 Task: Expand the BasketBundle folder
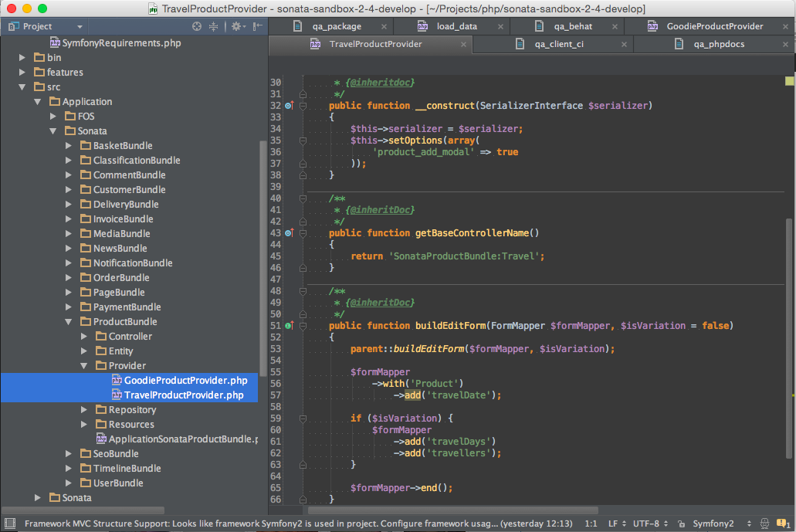(69, 146)
